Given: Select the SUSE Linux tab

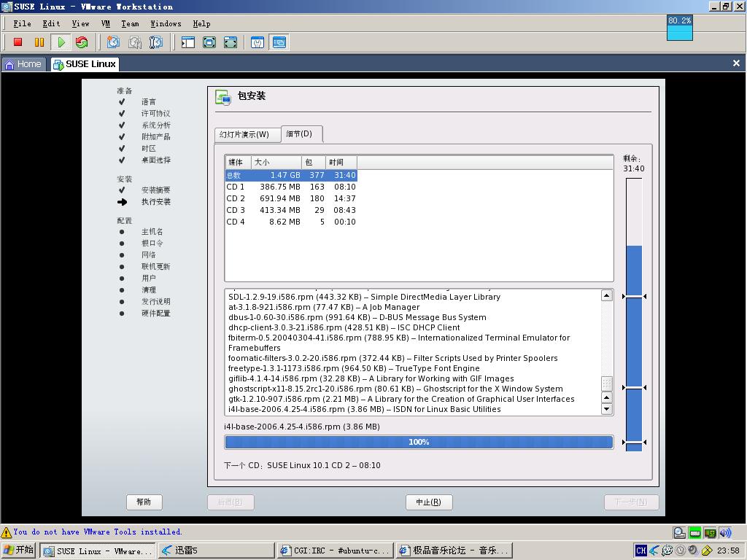Looking at the screenshot, I should click(85, 64).
